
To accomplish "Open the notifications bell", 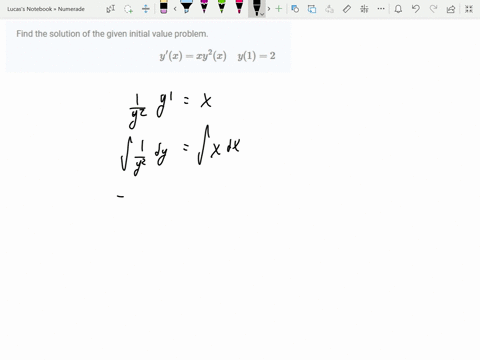I will click(x=398, y=9).
